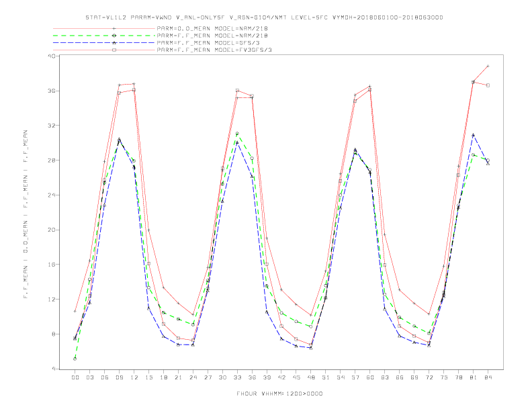Click the x-axis forecast hour label 06
This screenshot has width=532, height=411.
(x=105, y=377)
